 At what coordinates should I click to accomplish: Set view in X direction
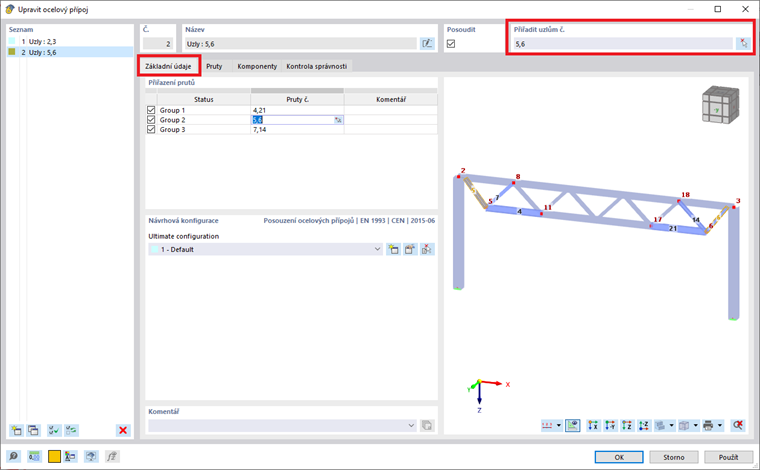coord(593,425)
